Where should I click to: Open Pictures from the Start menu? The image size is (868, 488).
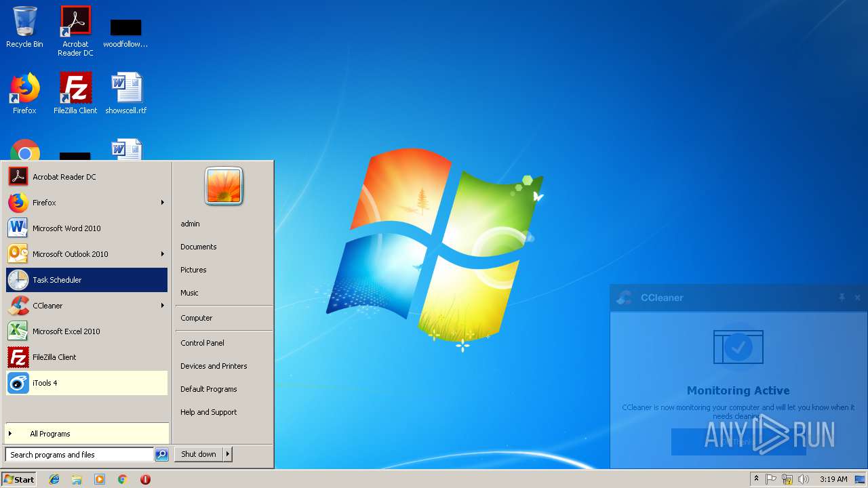click(193, 270)
